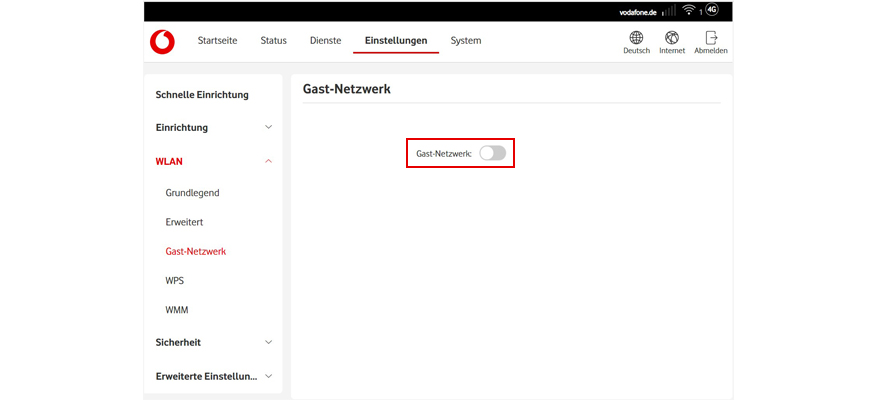
Task: Open the WPS settings page
Action: coord(175,281)
